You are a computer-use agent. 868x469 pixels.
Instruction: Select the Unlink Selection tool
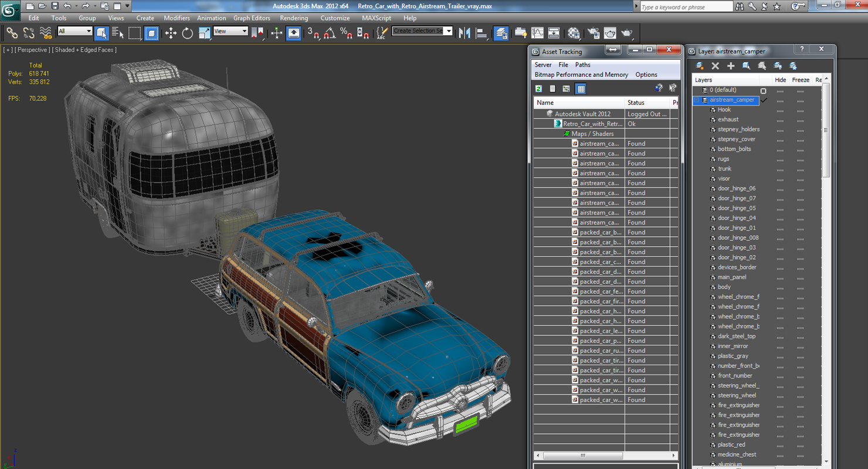(29, 33)
